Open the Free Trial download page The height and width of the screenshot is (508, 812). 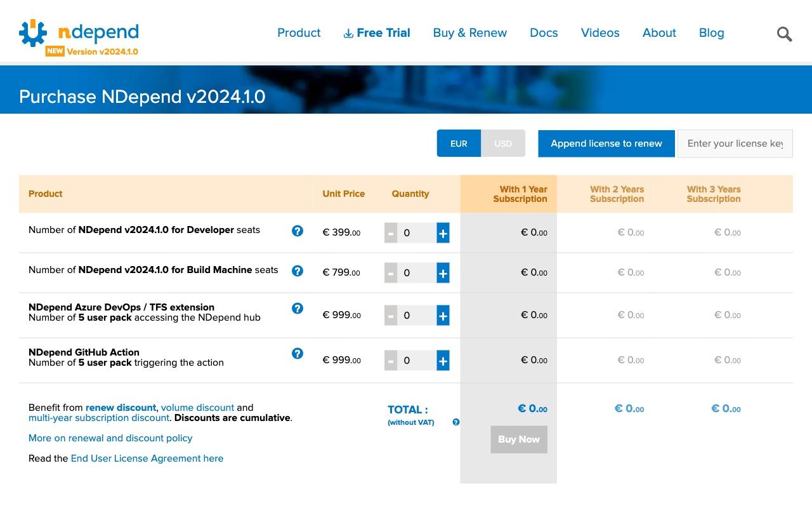[377, 33]
